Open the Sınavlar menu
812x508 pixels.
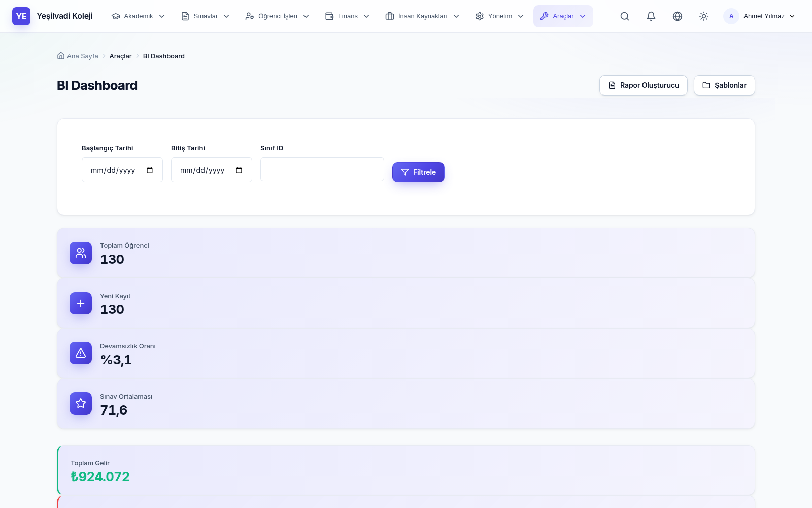[206, 16]
